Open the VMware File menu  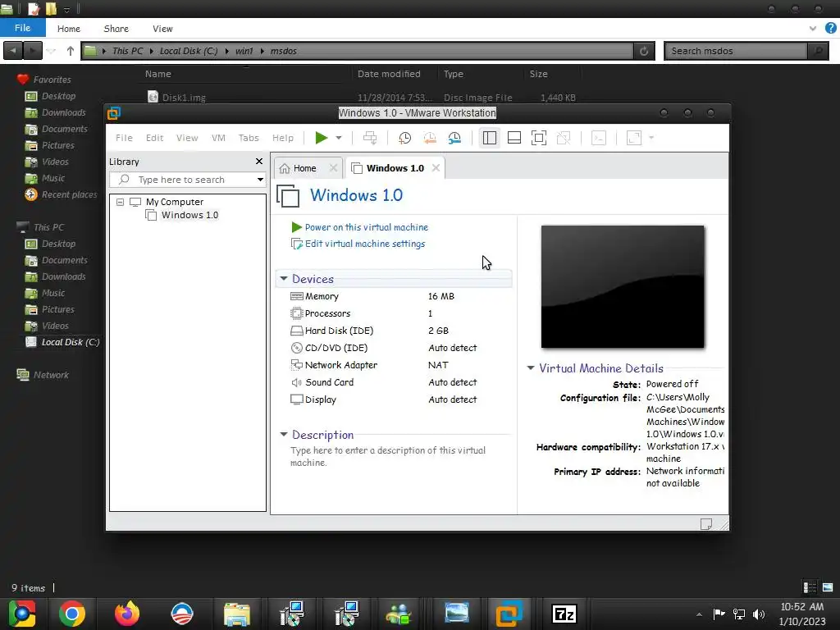point(124,138)
